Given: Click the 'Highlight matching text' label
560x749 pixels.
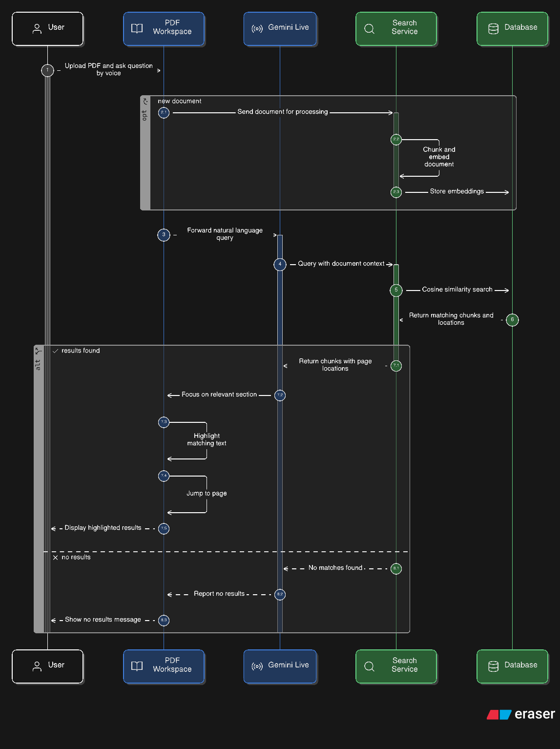Looking at the screenshot, I should click(207, 439).
